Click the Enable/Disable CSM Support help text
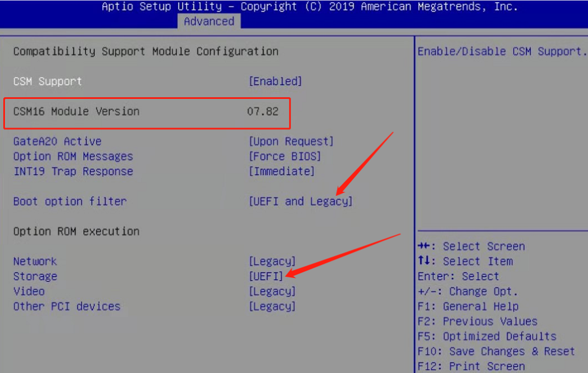Screen dimensions: 588x373 [x=502, y=51]
